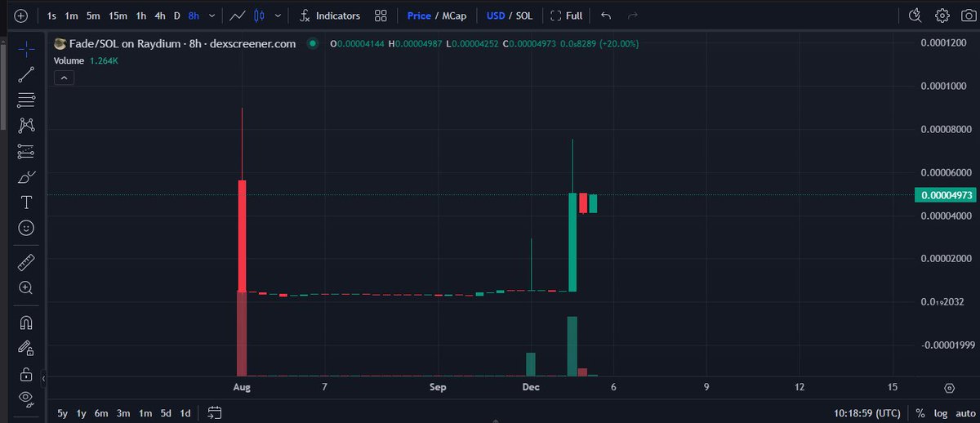980x423 pixels.
Task: Undo the last chart action
Action: [605, 16]
